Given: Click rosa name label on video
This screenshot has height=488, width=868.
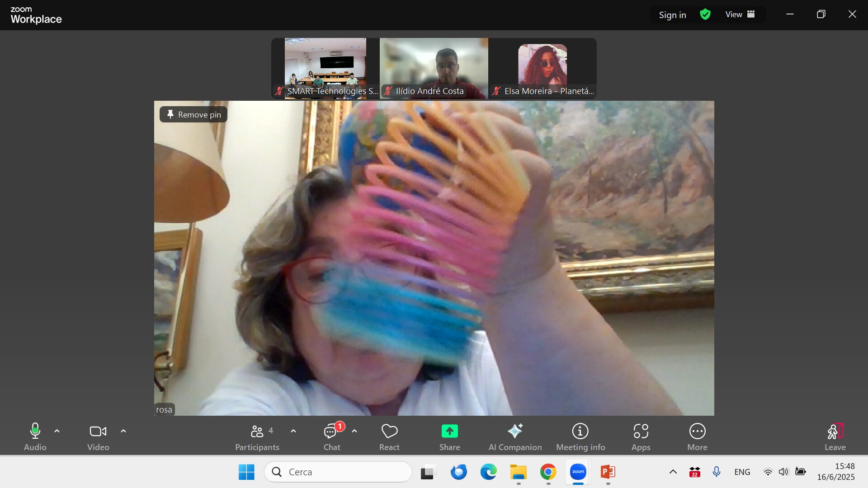Looking at the screenshot, I should tap(164, 409).
